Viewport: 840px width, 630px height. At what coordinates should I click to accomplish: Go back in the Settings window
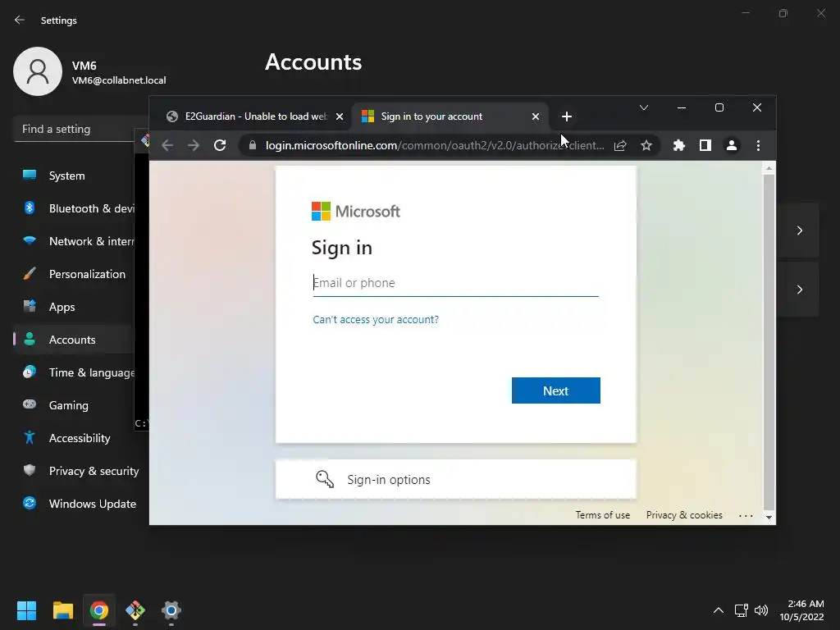20,20
